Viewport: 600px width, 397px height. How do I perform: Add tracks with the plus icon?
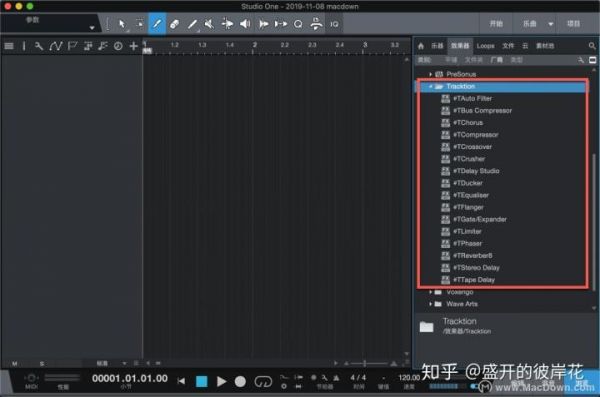(x=133, y=46)
